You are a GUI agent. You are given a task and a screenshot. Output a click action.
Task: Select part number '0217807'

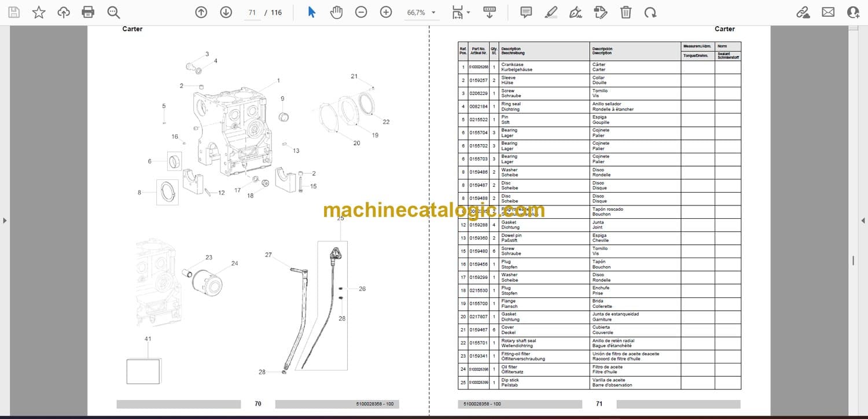tap(479, 317)
